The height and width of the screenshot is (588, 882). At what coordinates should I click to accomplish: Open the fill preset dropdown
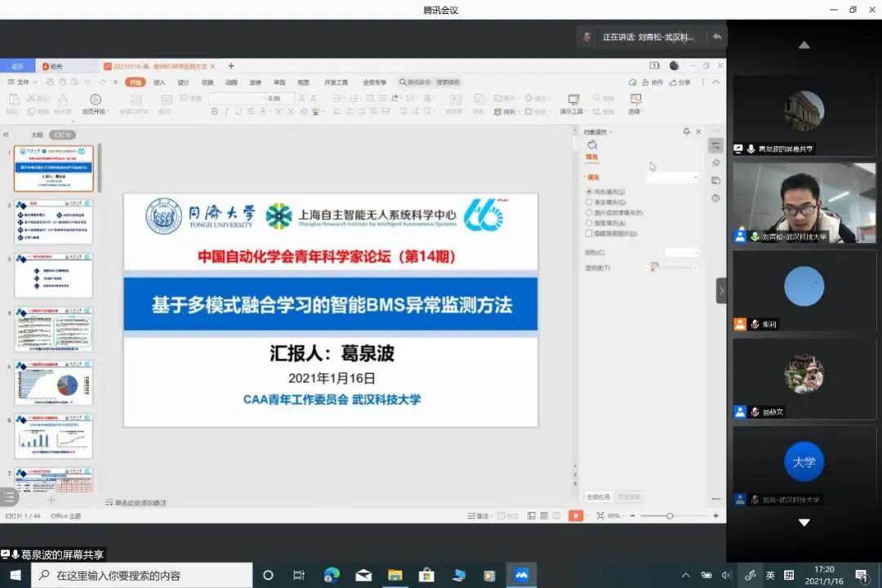coord(674,177)
